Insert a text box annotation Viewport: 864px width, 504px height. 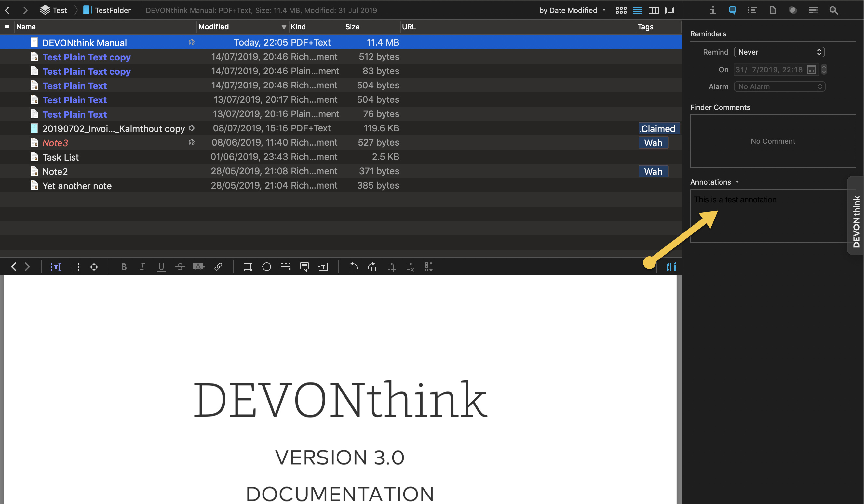323,267
